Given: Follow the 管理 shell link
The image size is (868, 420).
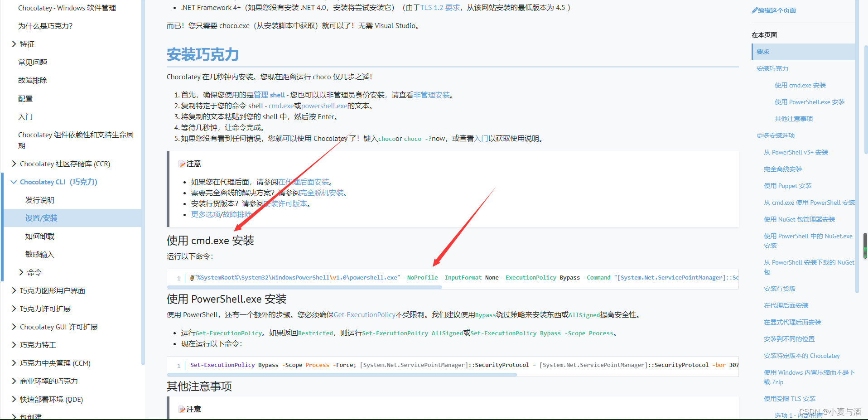Looking at the screenshot, I should tap(269, 95).
